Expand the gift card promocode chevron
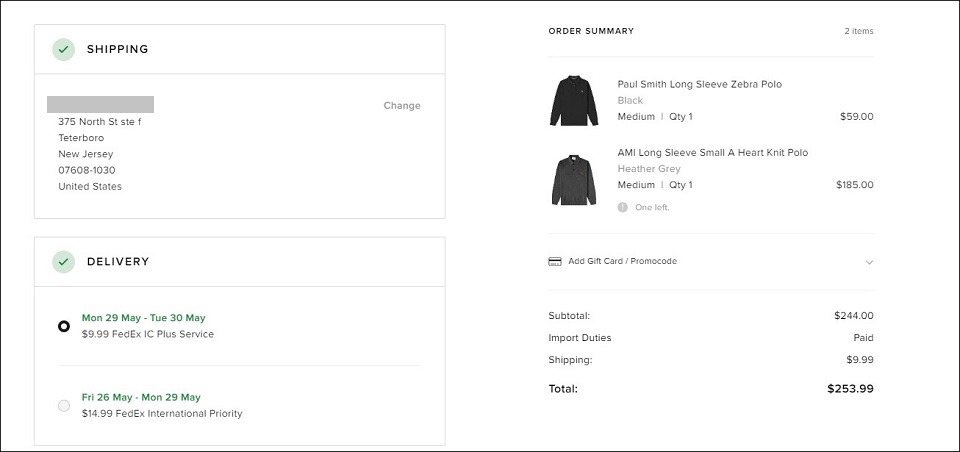The image size is (960, 452). [x=869, y=262]
